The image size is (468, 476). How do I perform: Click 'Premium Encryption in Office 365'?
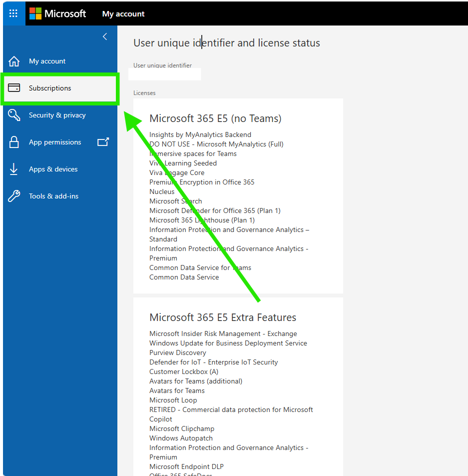[202, 182]
